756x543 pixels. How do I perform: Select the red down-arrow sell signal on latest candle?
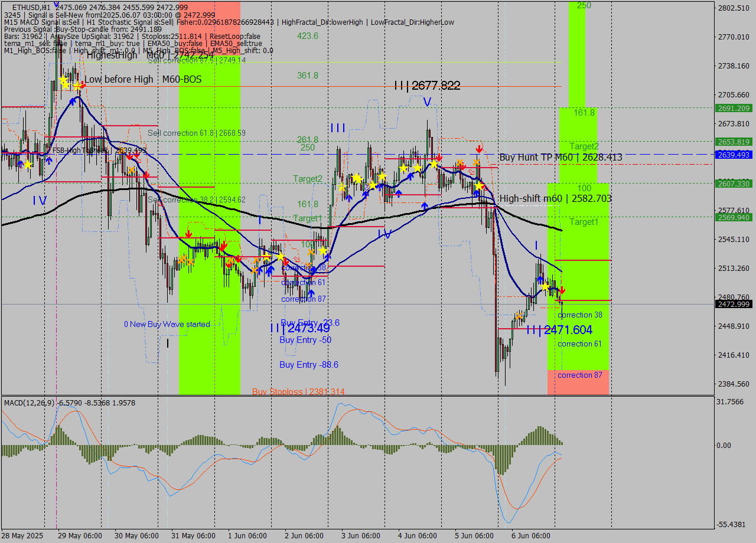[562, 290]
